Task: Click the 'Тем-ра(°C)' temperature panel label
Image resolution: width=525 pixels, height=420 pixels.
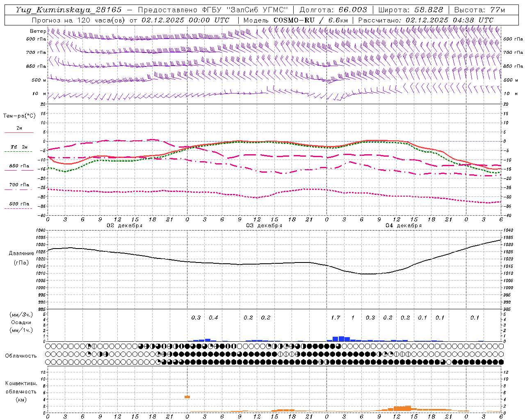Action: pyautogui.click(x=19, y=116)
